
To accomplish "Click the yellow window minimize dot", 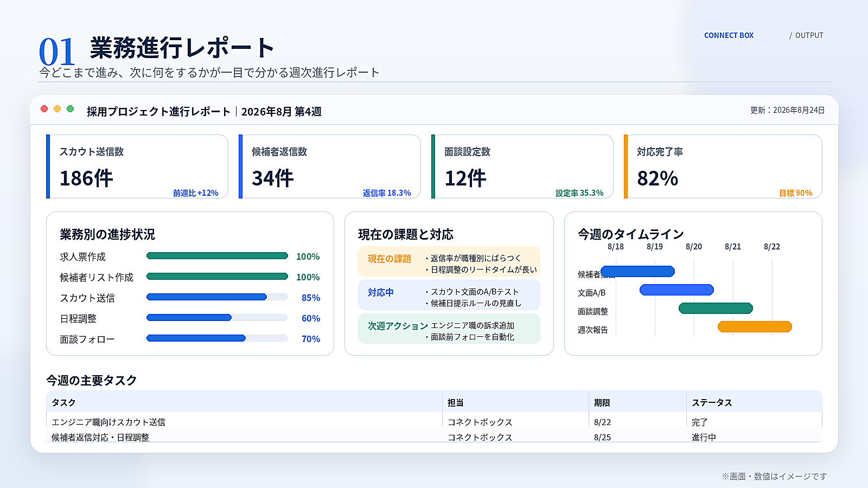I will tap(58, 109).
